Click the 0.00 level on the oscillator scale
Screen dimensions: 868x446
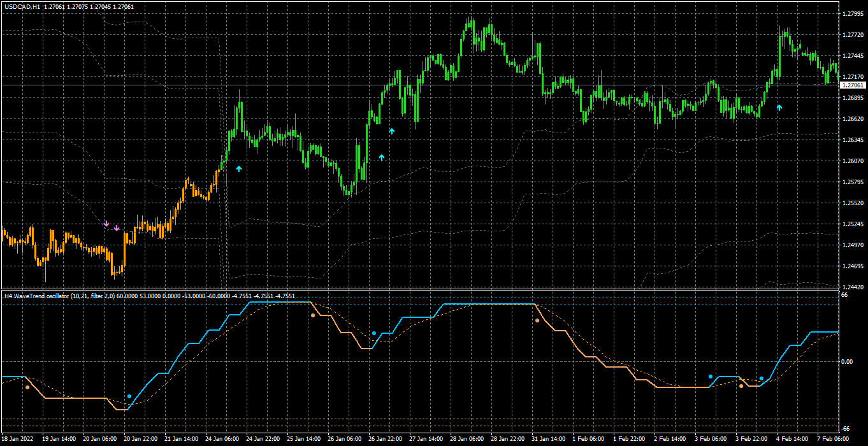848,361
